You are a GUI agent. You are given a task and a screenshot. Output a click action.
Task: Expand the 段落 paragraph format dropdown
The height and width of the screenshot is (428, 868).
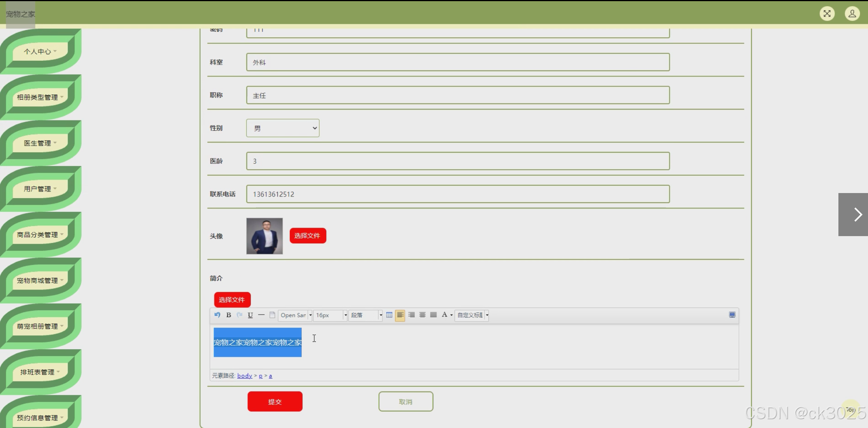point(380,315)
